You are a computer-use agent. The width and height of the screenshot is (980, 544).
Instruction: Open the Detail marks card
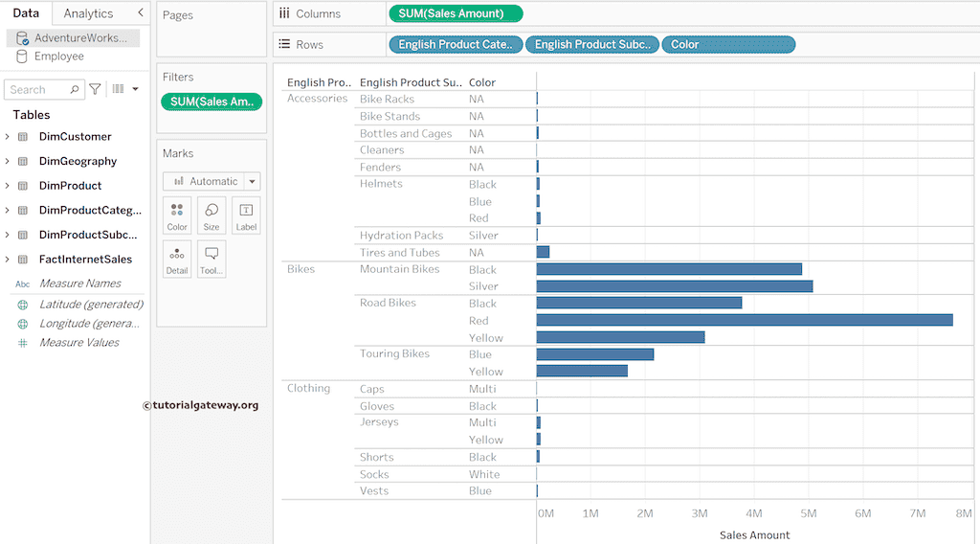click(177, 259)
